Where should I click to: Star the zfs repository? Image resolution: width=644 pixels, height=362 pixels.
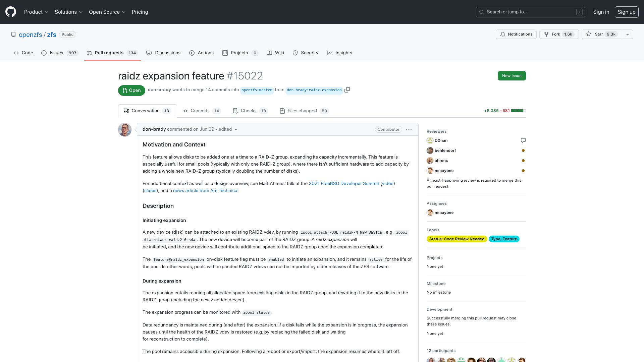(x=602, y=34)
